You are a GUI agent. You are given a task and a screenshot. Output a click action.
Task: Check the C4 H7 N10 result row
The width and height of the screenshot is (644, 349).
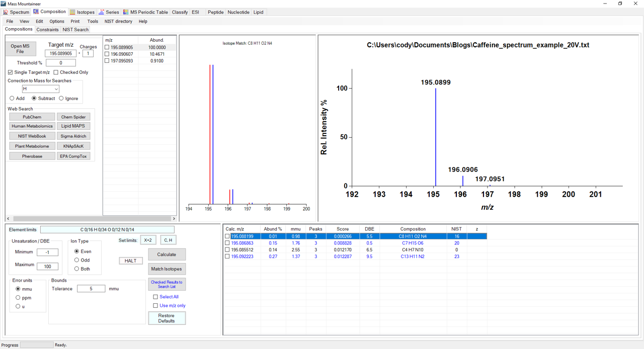227,249
